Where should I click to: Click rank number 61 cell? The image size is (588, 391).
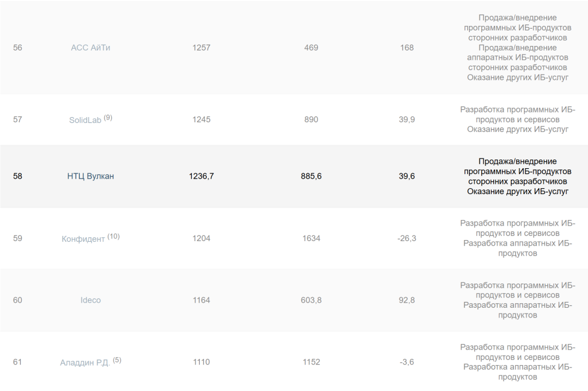coord(17,362)
